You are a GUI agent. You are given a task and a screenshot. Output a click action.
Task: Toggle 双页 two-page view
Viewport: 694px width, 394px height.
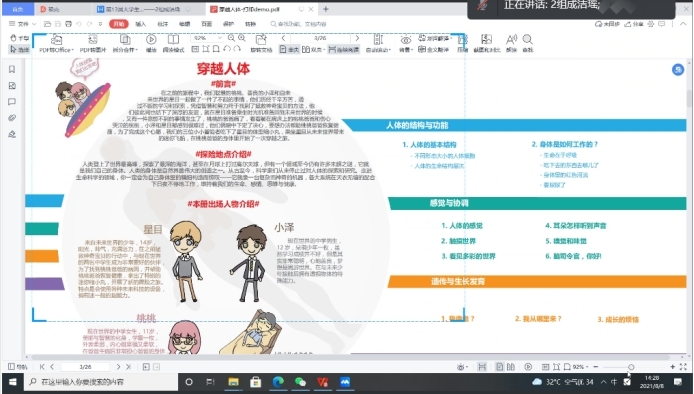pos(312,50)
